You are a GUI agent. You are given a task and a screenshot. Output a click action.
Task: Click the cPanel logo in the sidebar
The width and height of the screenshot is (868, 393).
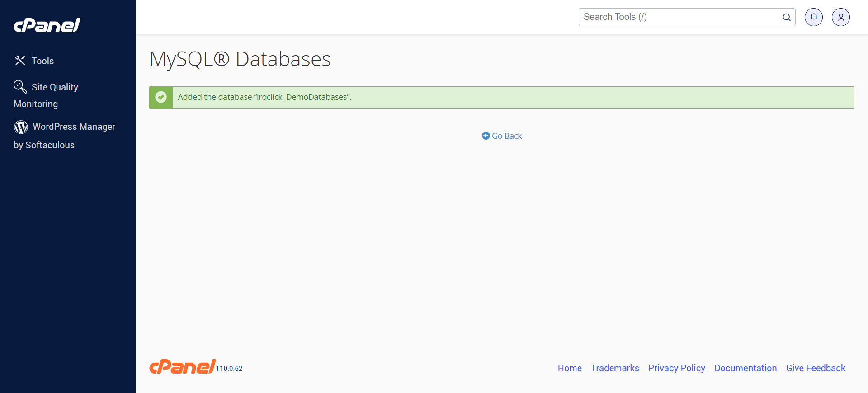(47, 25)
